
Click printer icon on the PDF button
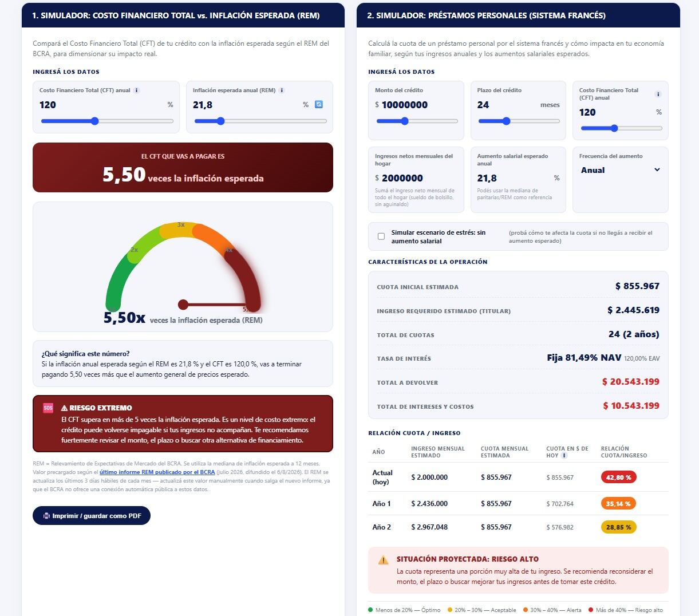tap(46, 516)
